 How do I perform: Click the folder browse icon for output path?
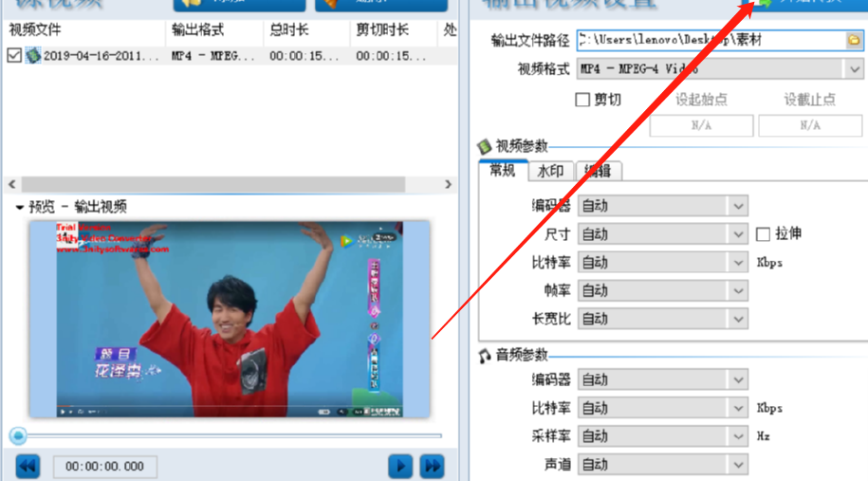[854, 40]
